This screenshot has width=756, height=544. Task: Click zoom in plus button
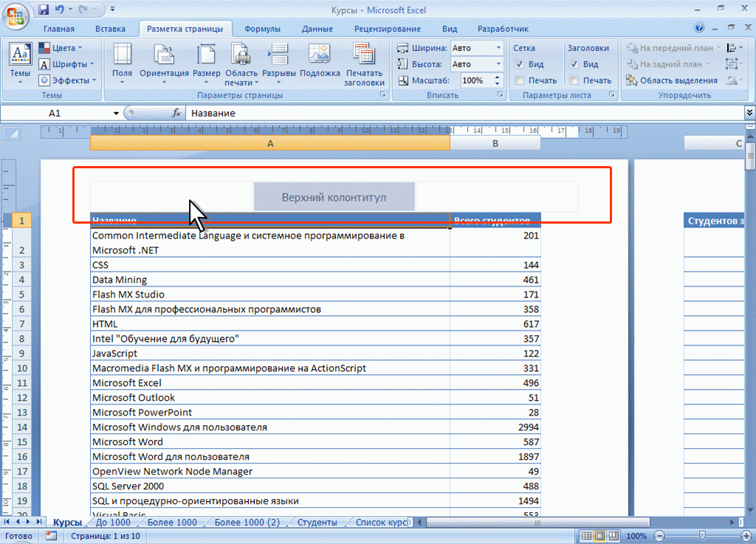(746, 536)
